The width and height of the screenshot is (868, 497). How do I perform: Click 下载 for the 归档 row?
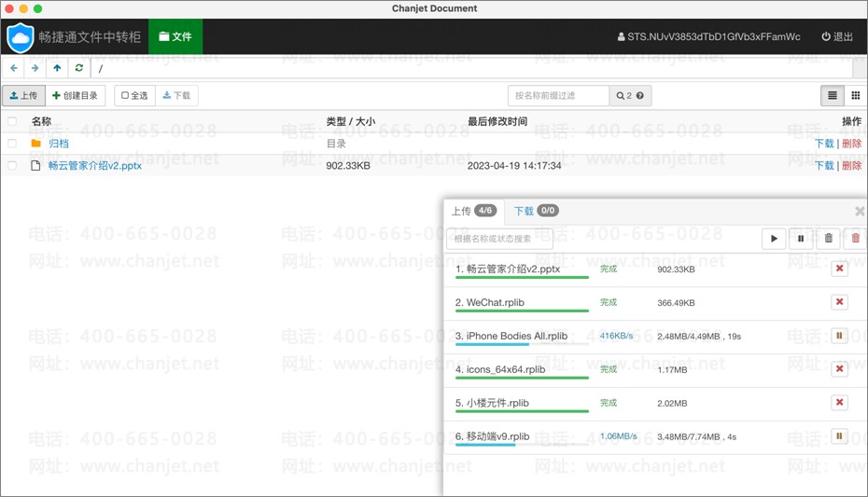point(824,144)
